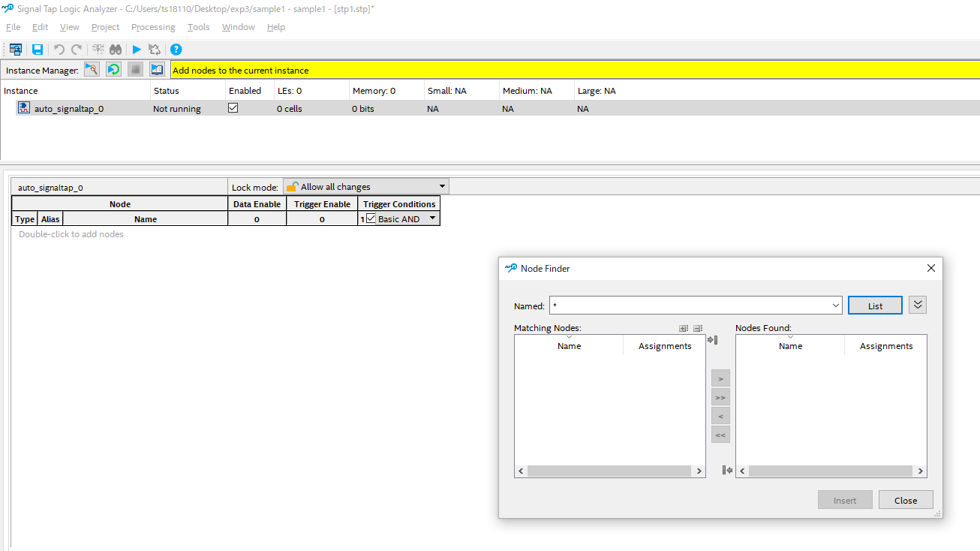The width and height of the screenshot is (980, 551).
Task: Click Matching Nodes Assignments column header
Action: 665,346
